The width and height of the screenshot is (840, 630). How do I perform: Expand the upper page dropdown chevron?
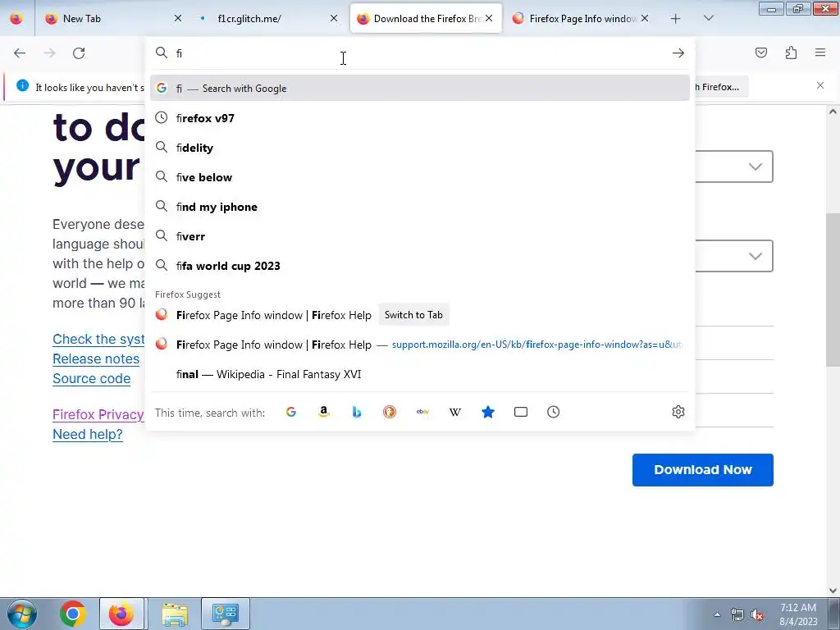pyautogui.click(x=756, y=167)
